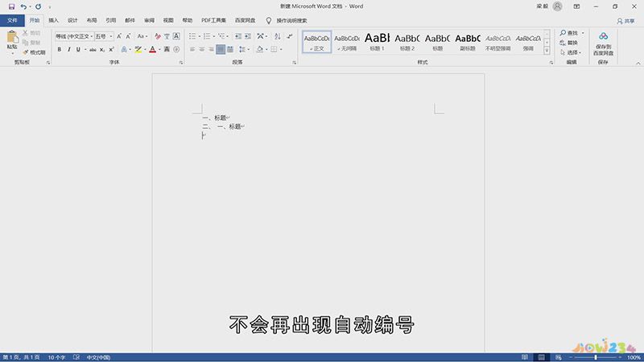
Task: Open the Font dialog launcher
Action: click(180, 63)
